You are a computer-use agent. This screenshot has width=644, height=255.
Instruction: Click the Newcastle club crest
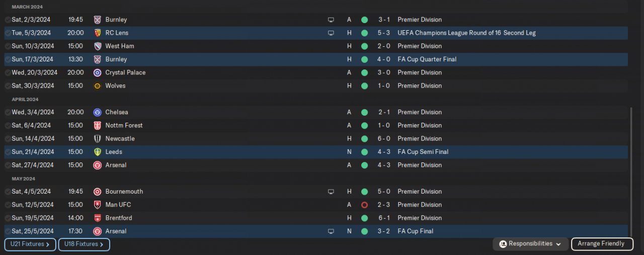tap(98, 138)
